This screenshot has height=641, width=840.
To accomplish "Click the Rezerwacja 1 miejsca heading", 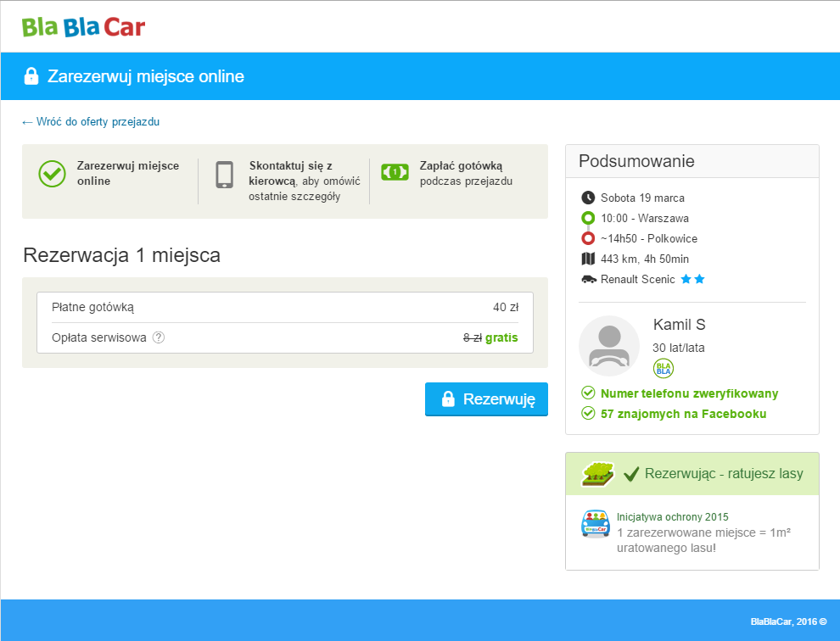I will 121,255.
